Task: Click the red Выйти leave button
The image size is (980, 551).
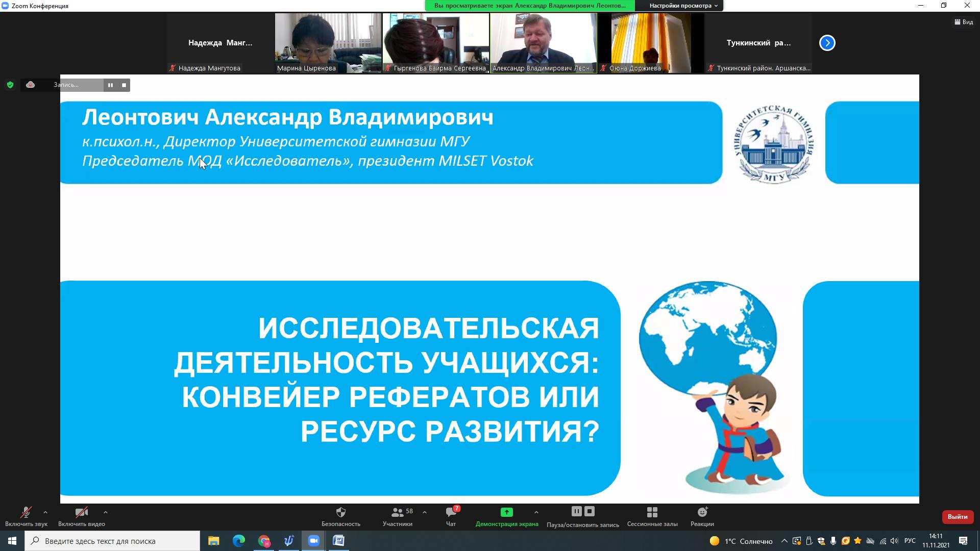Action: point(957,517)
